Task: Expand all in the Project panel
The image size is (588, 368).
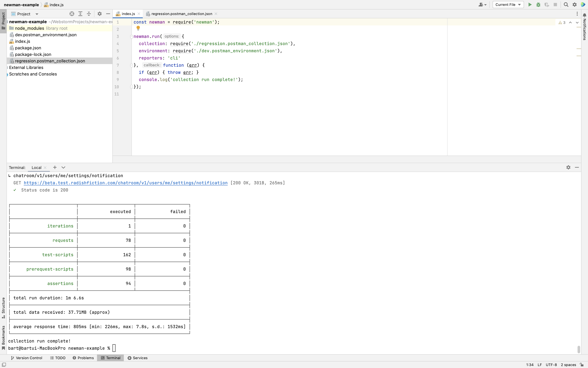Action: pyautogui.click(x=80, y=14)
